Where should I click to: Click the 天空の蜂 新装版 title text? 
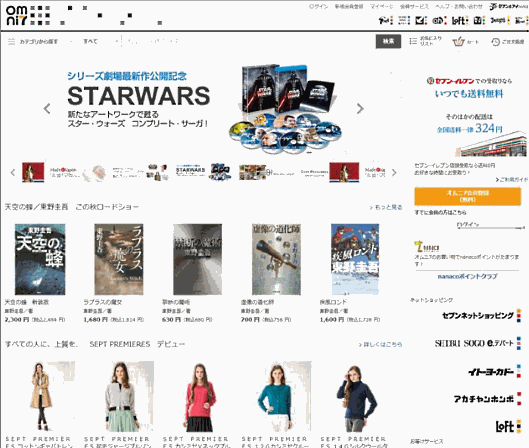coord(27,302)
